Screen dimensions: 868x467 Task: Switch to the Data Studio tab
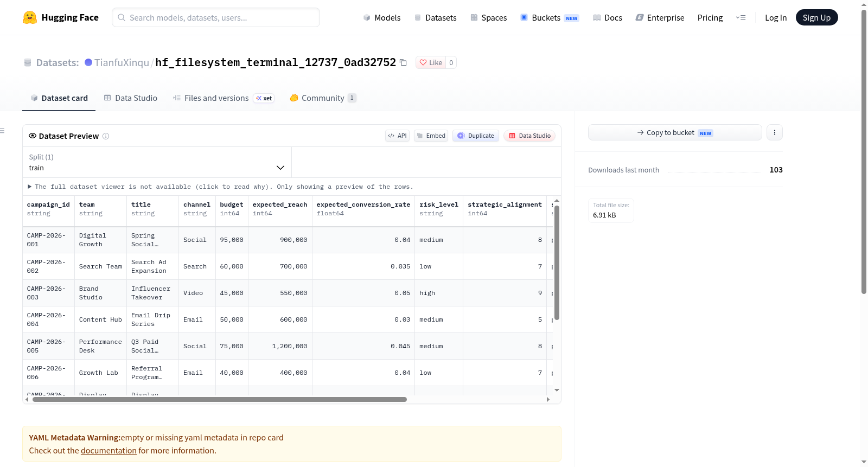point(131,98)
